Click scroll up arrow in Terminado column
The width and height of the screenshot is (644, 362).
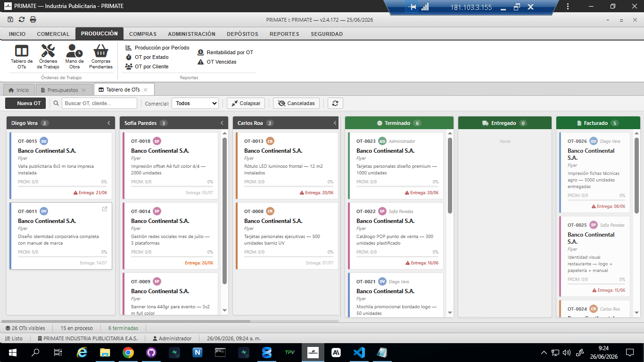coord(450,134)
